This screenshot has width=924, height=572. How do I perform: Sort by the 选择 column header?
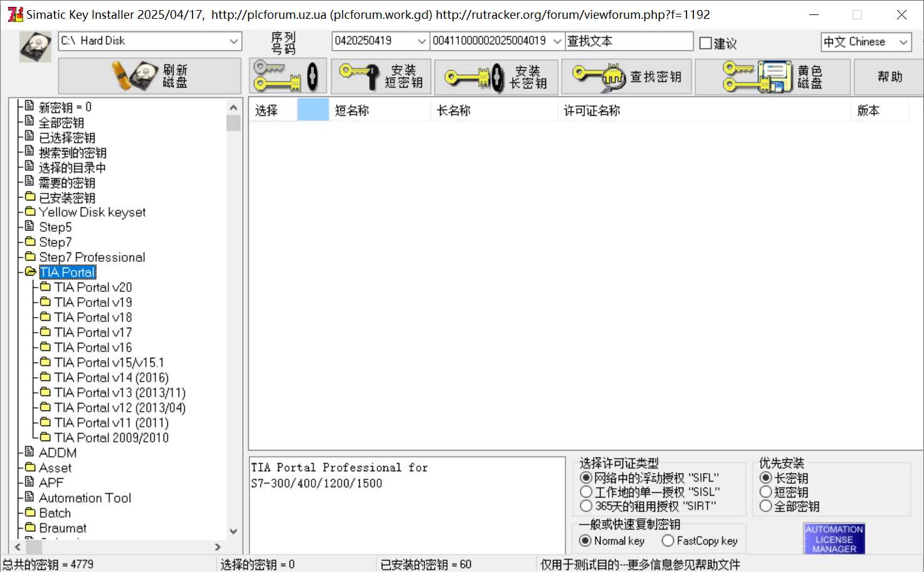[273, 110]
